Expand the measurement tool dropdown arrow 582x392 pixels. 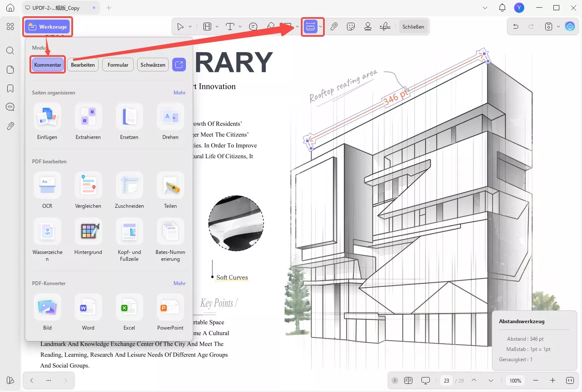click(320, 27)
